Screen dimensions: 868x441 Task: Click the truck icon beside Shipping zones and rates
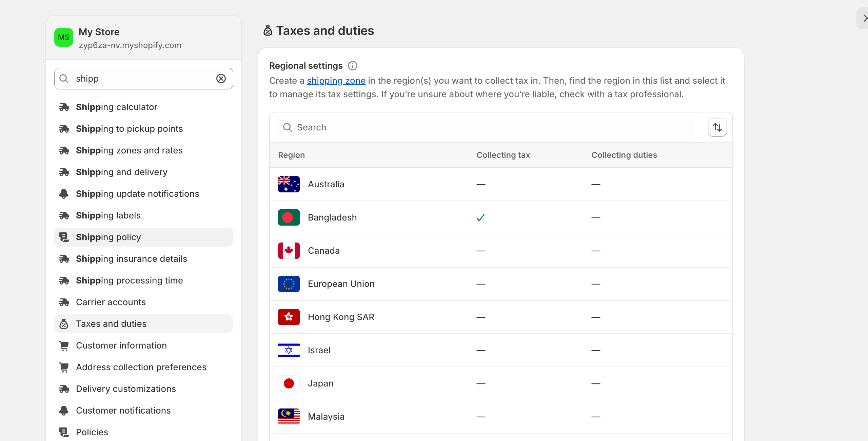(64, 150)
